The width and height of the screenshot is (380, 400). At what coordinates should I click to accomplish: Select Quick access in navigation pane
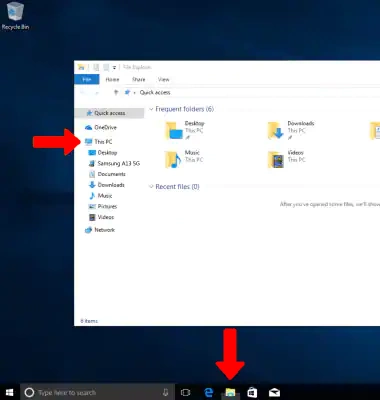click(x=110, y=113)
